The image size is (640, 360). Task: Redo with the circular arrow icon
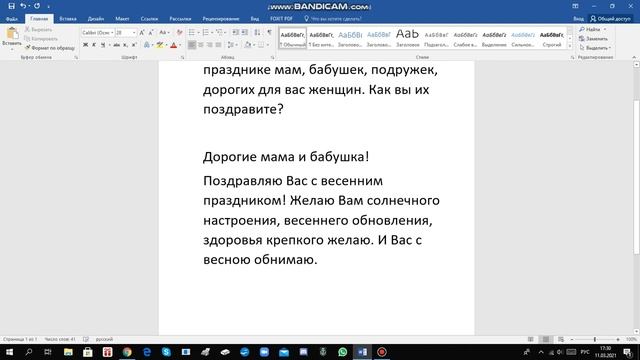(37, 6)
